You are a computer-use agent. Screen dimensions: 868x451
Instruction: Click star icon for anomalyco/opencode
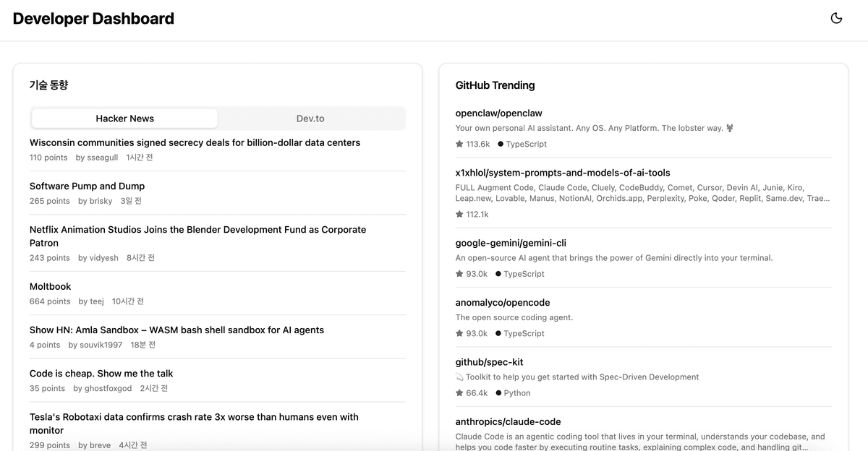pyautogui.click(x=459, y=333)
